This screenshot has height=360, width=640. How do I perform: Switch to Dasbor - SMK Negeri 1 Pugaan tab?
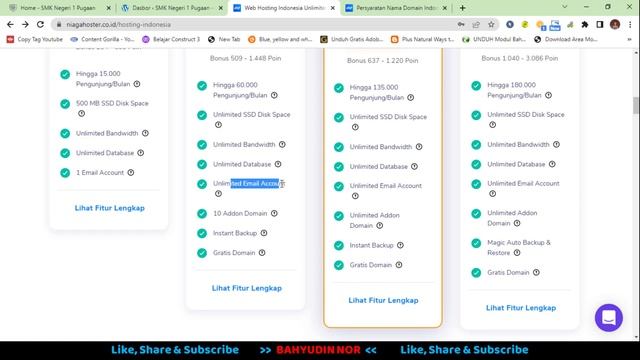click(171, 8)
